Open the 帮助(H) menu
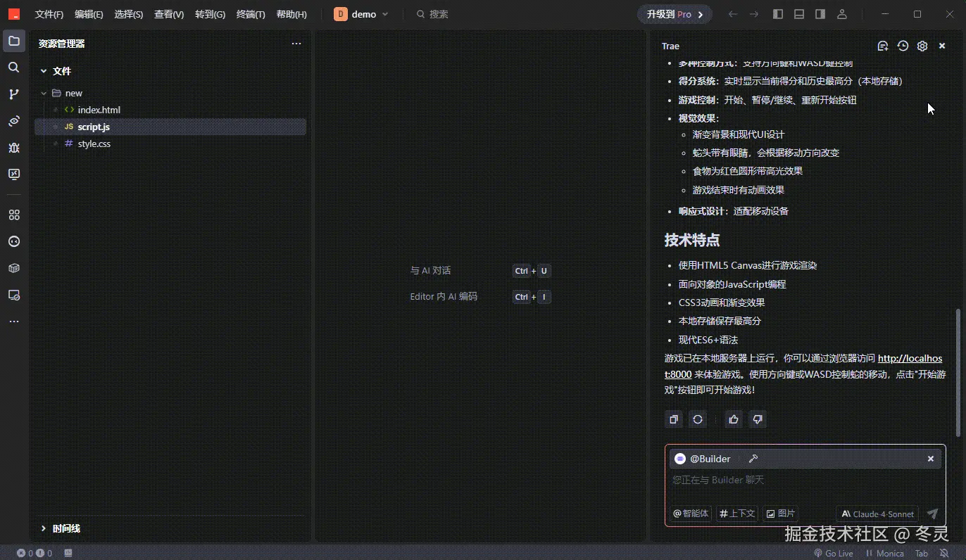The height and width of the screenshot is (560, 966). (291, 14)
